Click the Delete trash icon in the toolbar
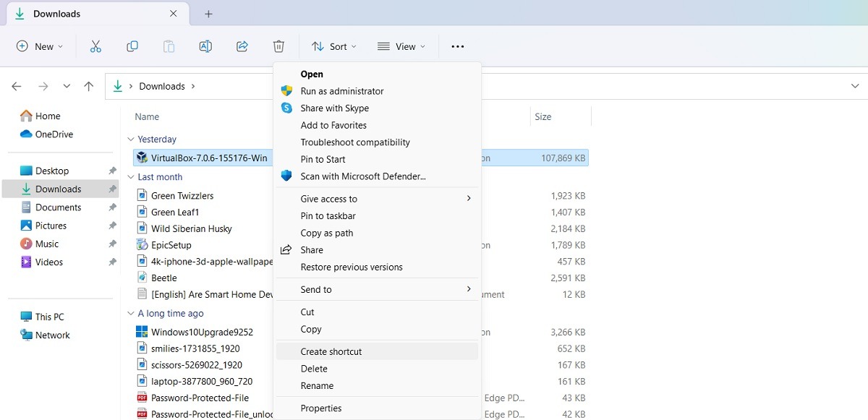This screenshot has height=420, width=868. point(278,46)
